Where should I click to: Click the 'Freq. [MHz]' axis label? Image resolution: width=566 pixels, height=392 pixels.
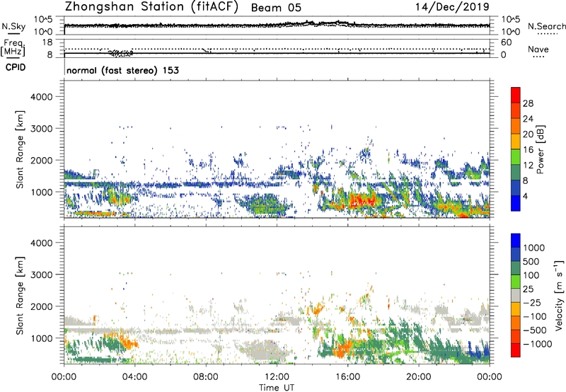tap(13, 47)
